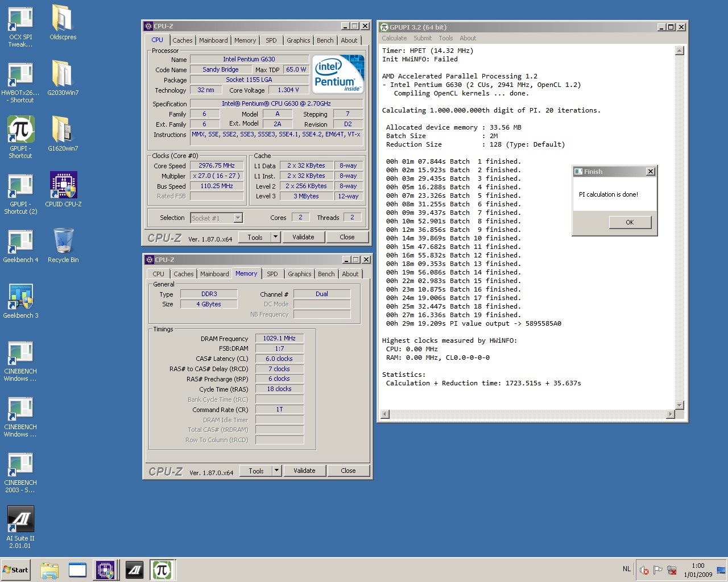Open the OCX SPI Tweak desktop shortcut

[x=20, y=26]
